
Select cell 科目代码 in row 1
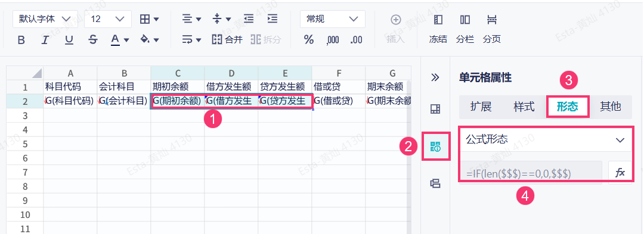70,87
